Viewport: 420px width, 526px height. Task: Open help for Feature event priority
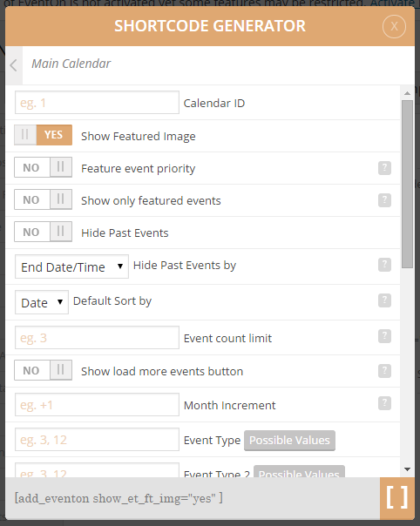[384, 168]
